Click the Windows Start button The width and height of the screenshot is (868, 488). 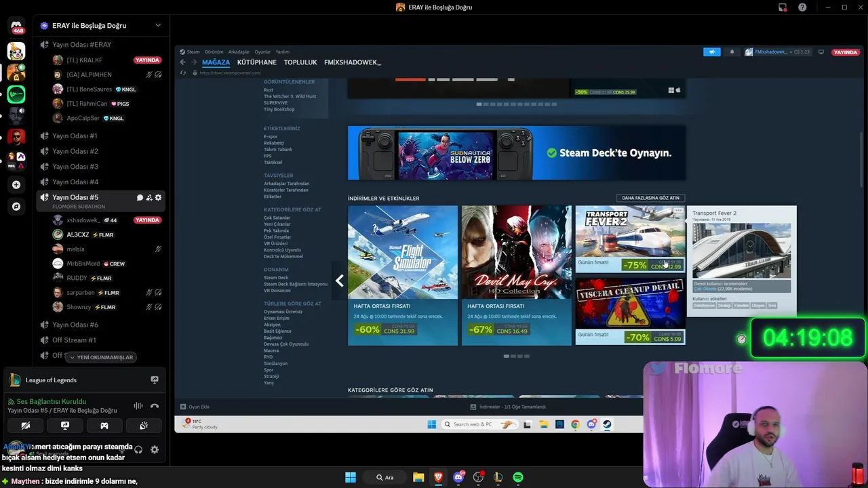[x=351, y=477]
